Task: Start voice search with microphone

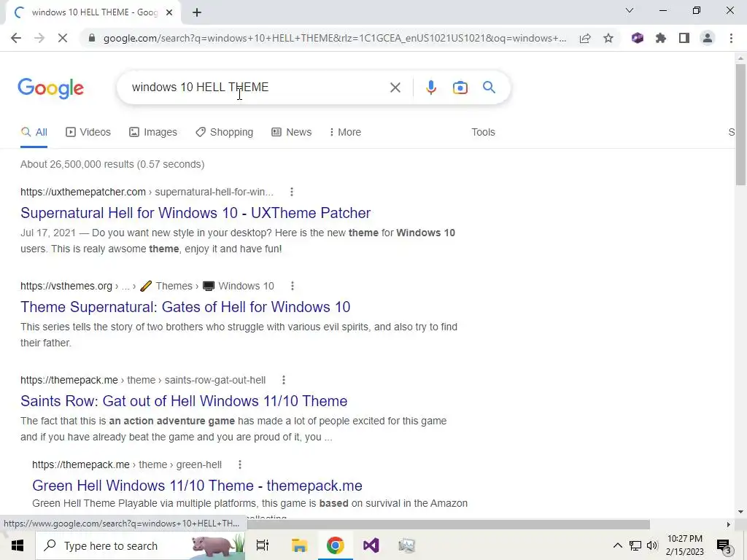Action: pyautogui.click(x=431, y=87)
